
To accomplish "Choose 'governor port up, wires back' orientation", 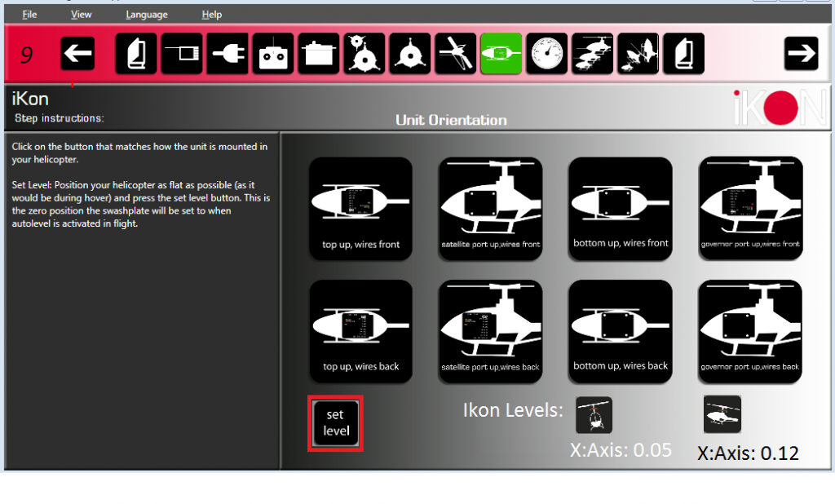I will coord(750,331).
